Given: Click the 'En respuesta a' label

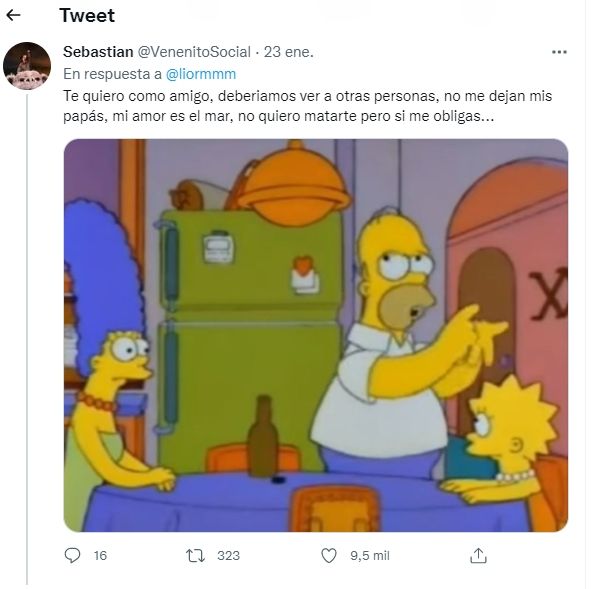Looking at the screenshot, I should coord(112,74).
